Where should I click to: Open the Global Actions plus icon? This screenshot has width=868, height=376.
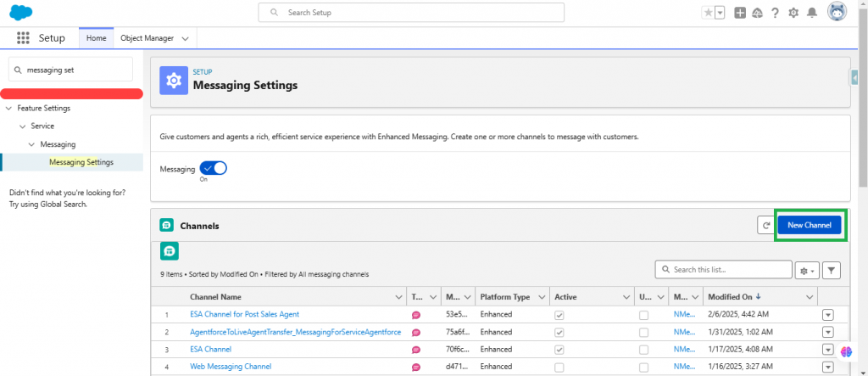click(x=740, y=13)
